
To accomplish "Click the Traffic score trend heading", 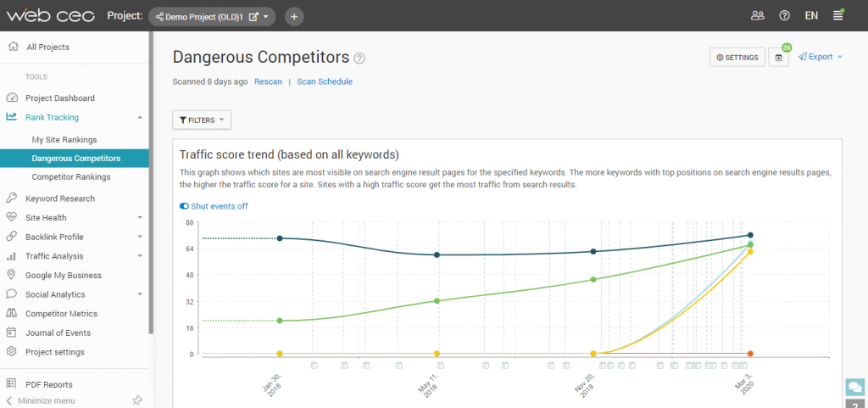I will [290, 154].
